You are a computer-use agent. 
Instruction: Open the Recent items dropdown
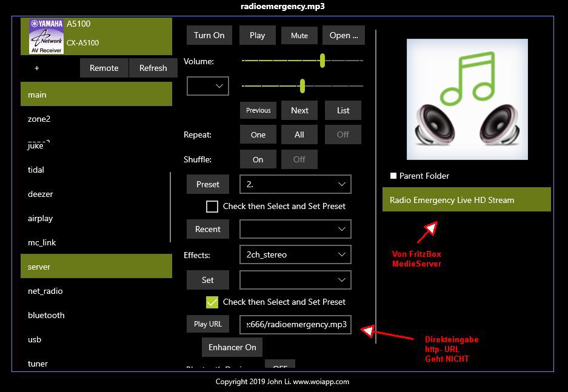click(295, 229)
